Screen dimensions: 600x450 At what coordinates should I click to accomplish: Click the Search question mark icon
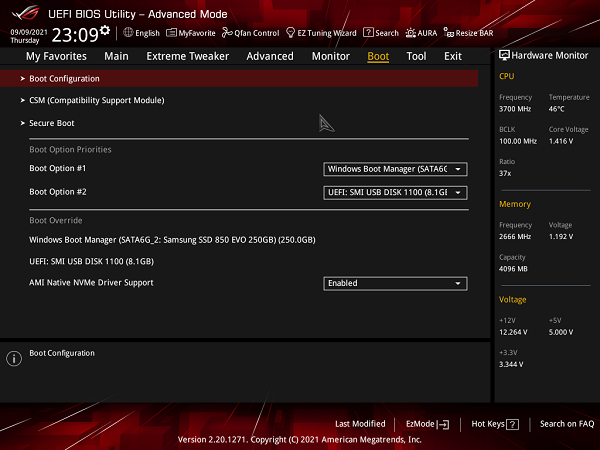(368, 33)
